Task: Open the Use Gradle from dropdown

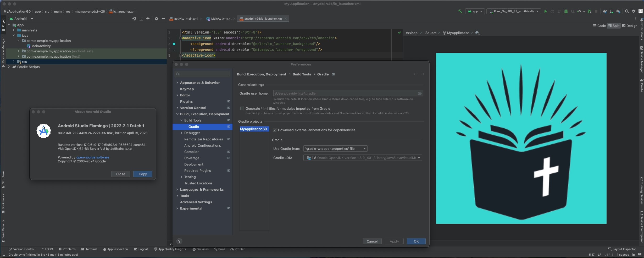Action: tap(335, 149)
